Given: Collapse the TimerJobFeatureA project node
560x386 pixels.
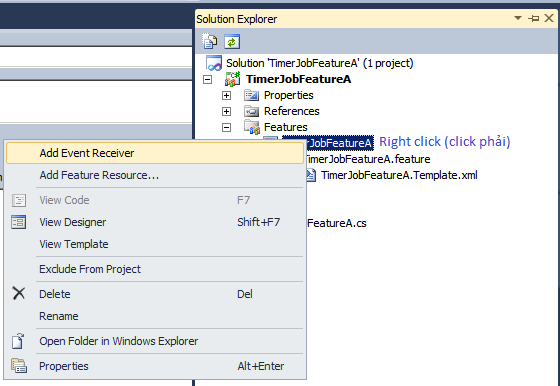Looking at the screenshot, I should [x=208, y=79].
